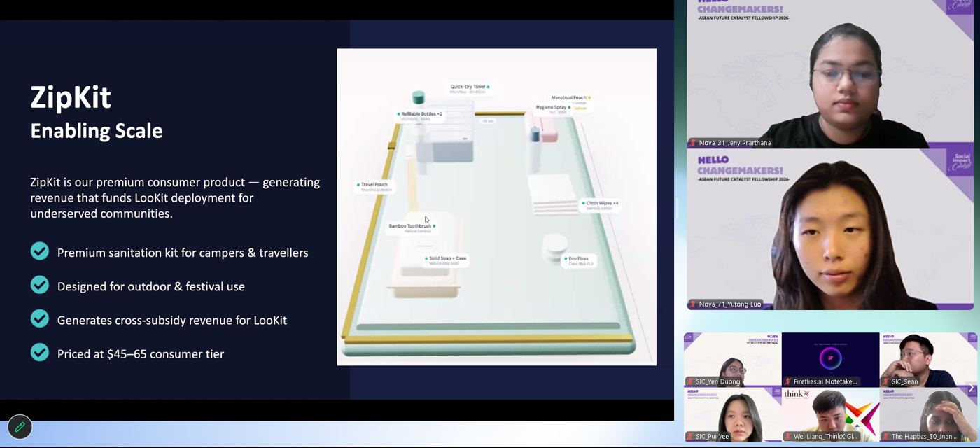Screen dimensions: 980x448
Task: Click the Menstrual Pouch label
Action: pos(569,98)
